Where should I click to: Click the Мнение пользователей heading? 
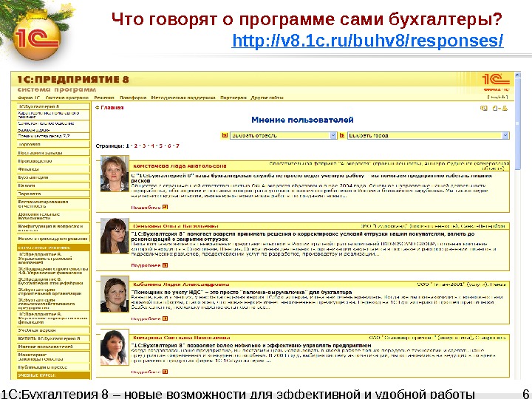[x=302, y=120]
